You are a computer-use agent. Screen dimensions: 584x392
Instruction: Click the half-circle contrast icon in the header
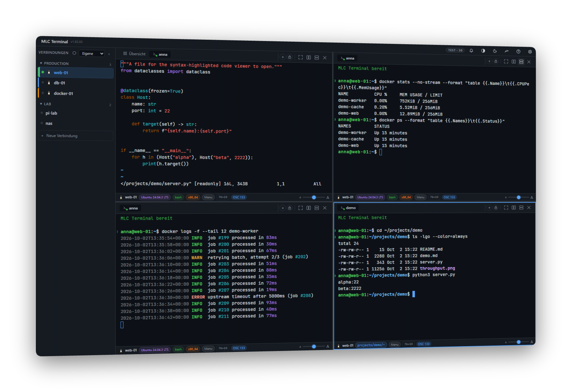point(483,51)
